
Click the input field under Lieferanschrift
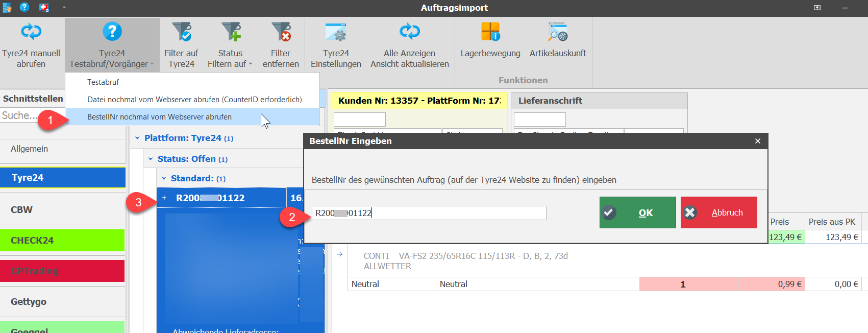540,120
